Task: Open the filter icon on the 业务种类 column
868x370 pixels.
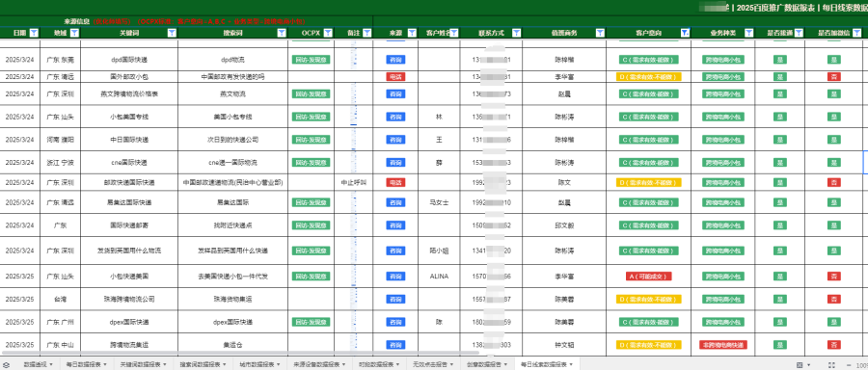Action: click(748, 33)
